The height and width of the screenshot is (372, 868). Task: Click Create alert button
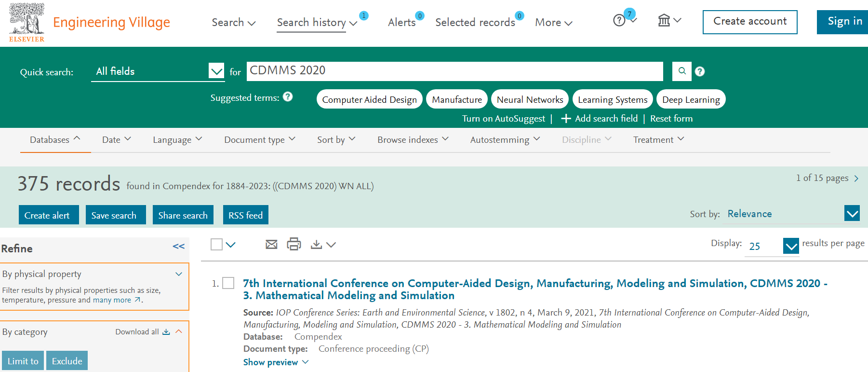tap(49, 215)
